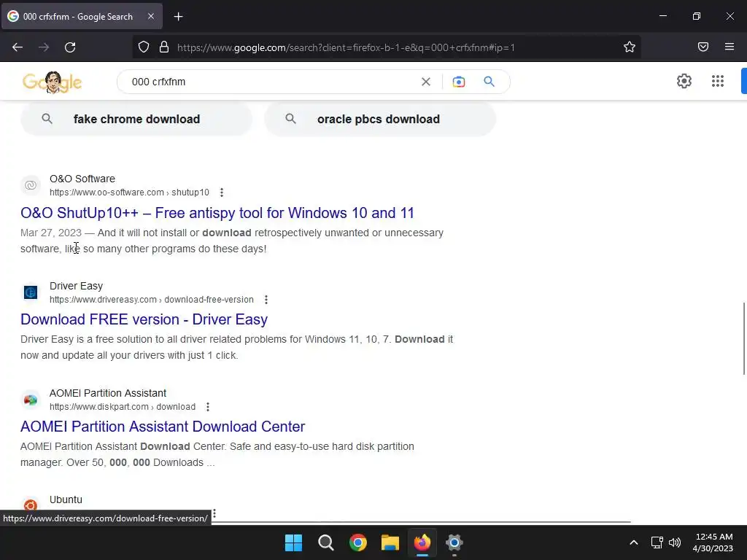Show hidden system tray icons
Viewport: 747px width, 560px height.
pyautogui.click(x=634, y=542)
